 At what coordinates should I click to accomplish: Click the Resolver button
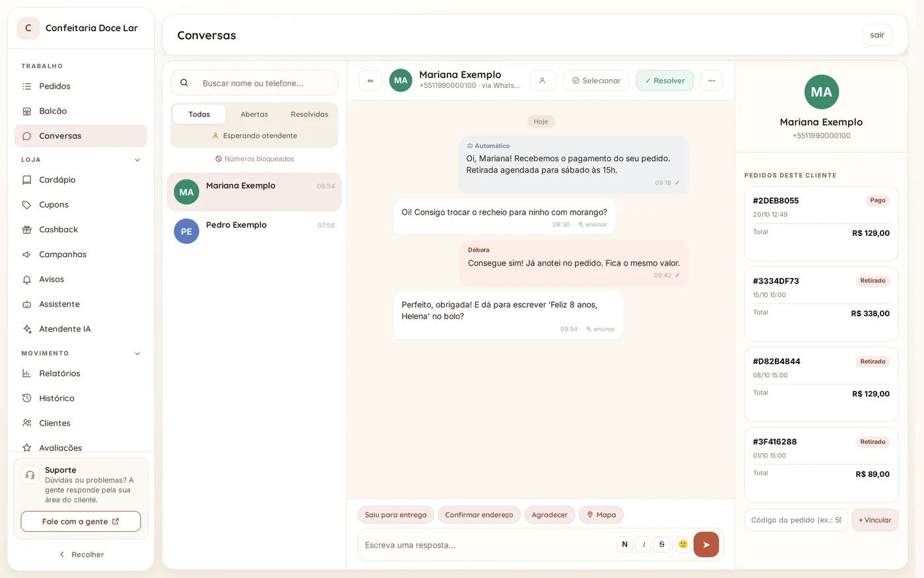[x=665, y=81]
